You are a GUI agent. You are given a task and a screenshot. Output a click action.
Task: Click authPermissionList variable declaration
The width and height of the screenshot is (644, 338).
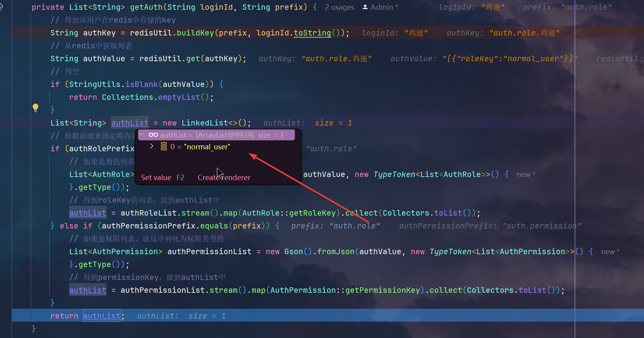point(209,251)
